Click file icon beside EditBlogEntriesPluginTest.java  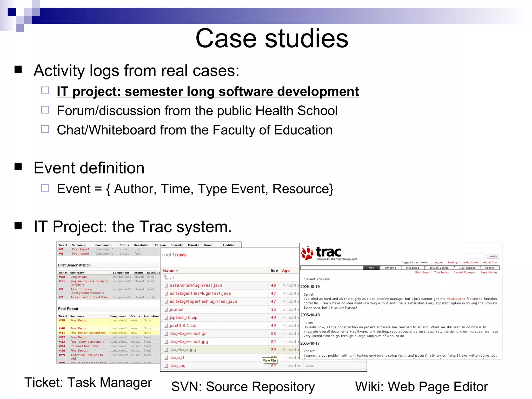click(x=166, y=293)
